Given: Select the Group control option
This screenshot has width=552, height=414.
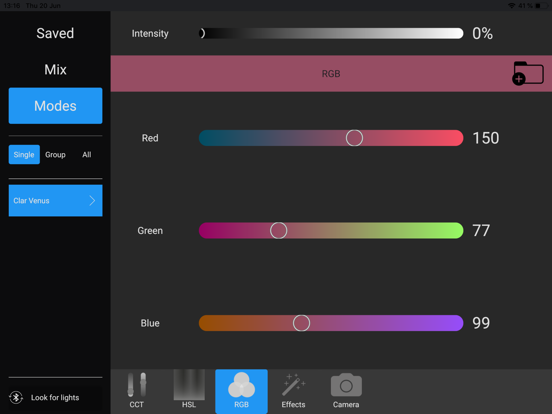Looking at the screenshot, I should 55,155.
